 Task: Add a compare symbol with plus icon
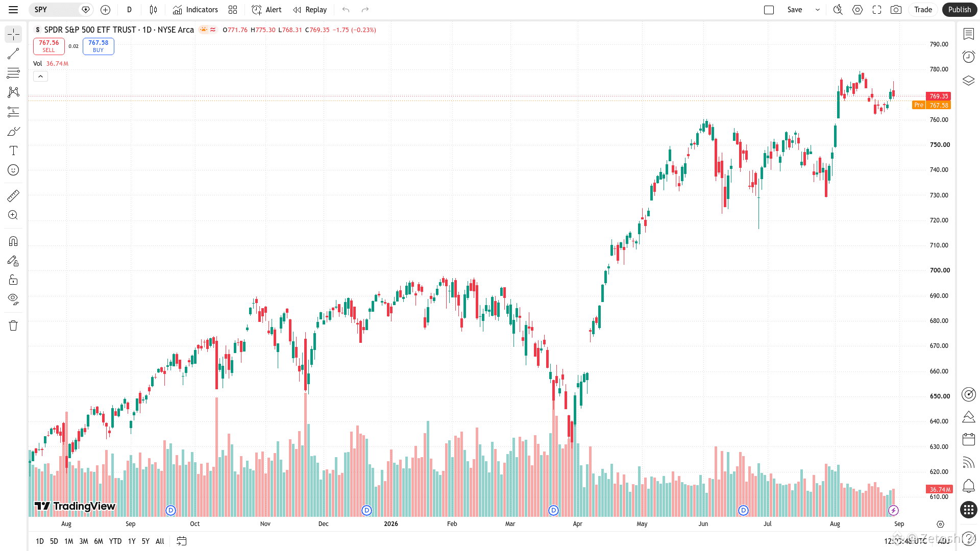pos(105,10)
